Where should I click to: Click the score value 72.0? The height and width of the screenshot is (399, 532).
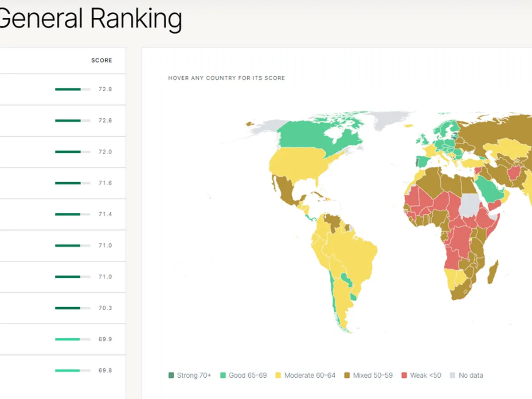tap(106, 152)
